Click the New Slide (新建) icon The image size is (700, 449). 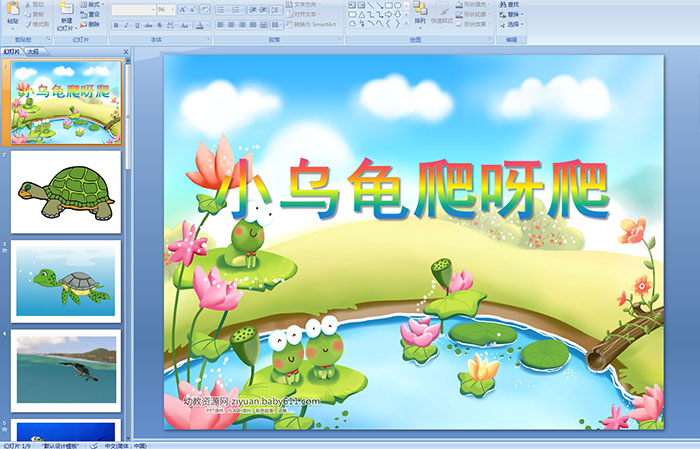click(67, 8)
